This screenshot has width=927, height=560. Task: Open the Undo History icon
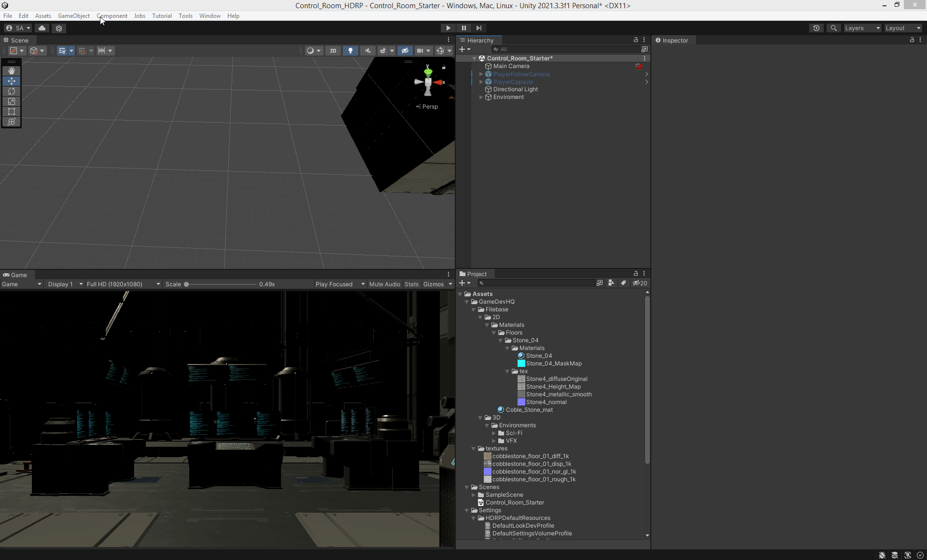(816, 28)
